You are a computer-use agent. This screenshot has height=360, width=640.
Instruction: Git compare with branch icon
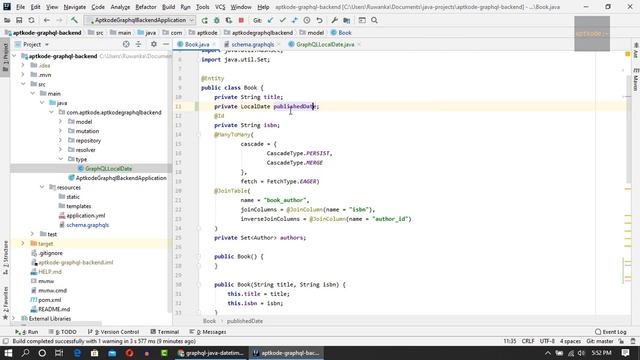(295, 20)
